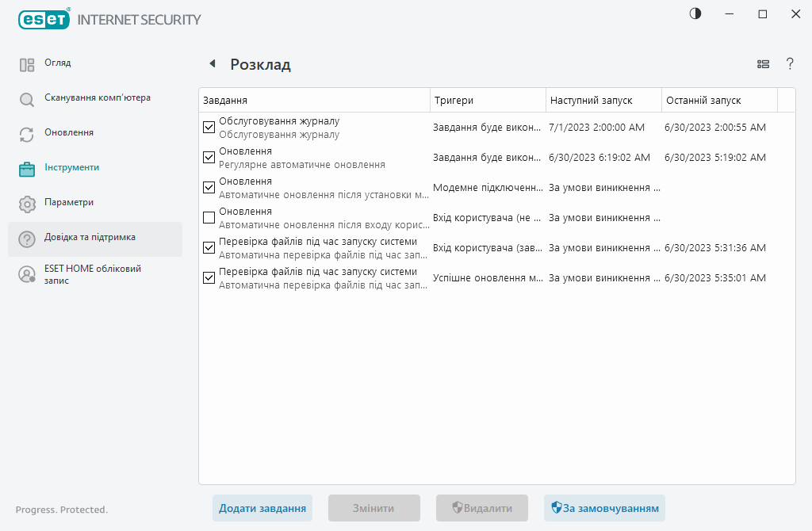Screen dimensions: 812x531
Task: Enable the unchecked Оновлення task checkbox
Action: [209, 217]
